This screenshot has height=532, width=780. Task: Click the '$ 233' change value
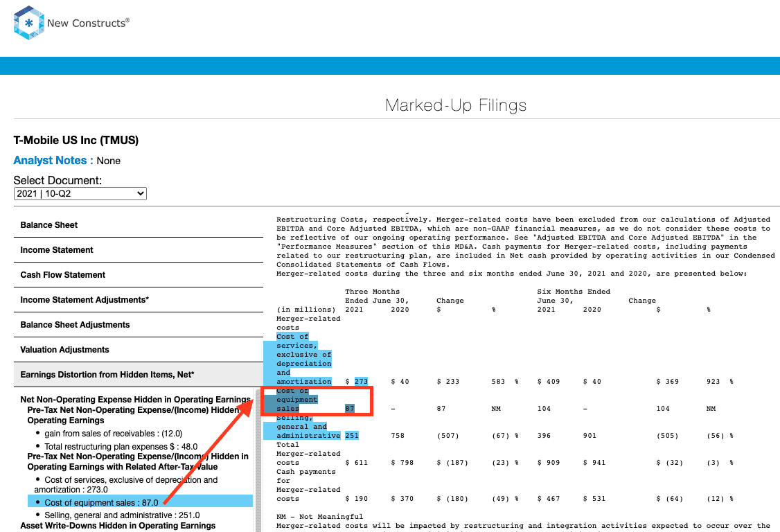(x=448, y=382)
